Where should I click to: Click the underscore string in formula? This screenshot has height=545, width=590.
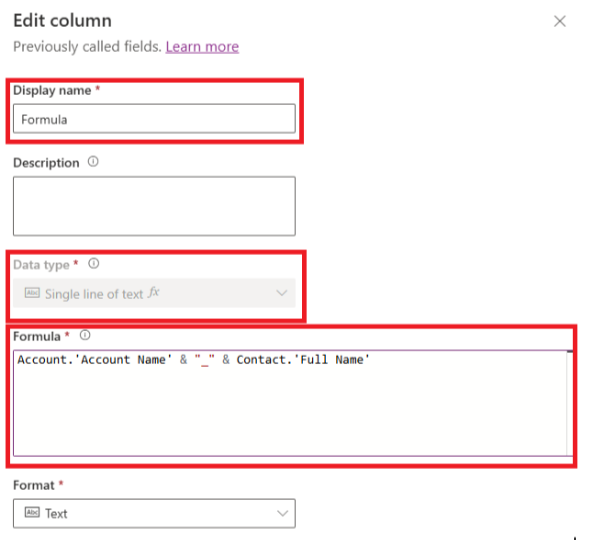pos(205,360)
